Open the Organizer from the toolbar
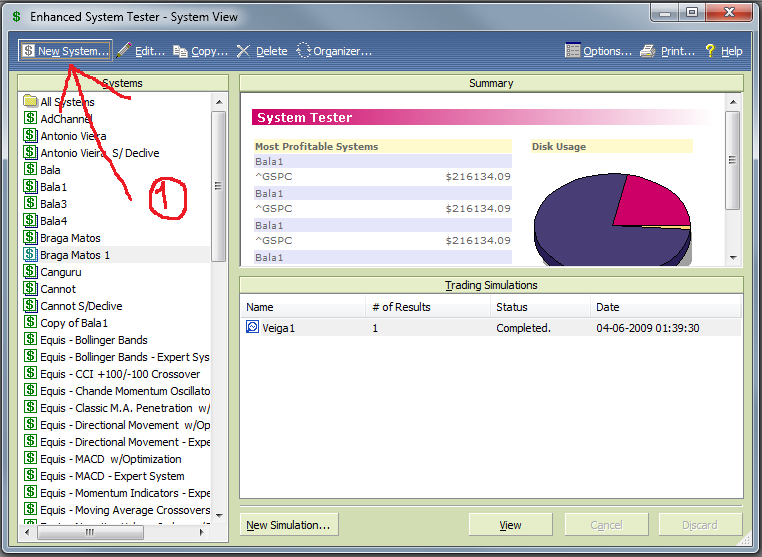Image resolution: width=762 pixels, height=557 pixels. point(334,51)
